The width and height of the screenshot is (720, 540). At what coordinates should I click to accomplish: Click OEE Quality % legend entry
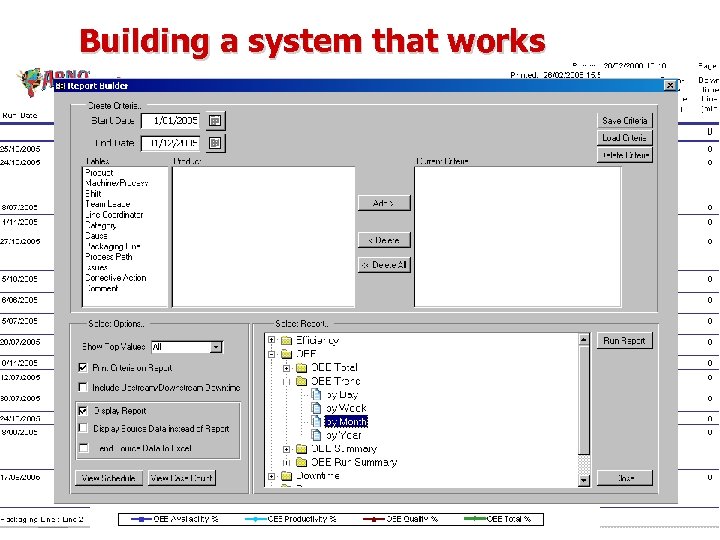[400, 519]
